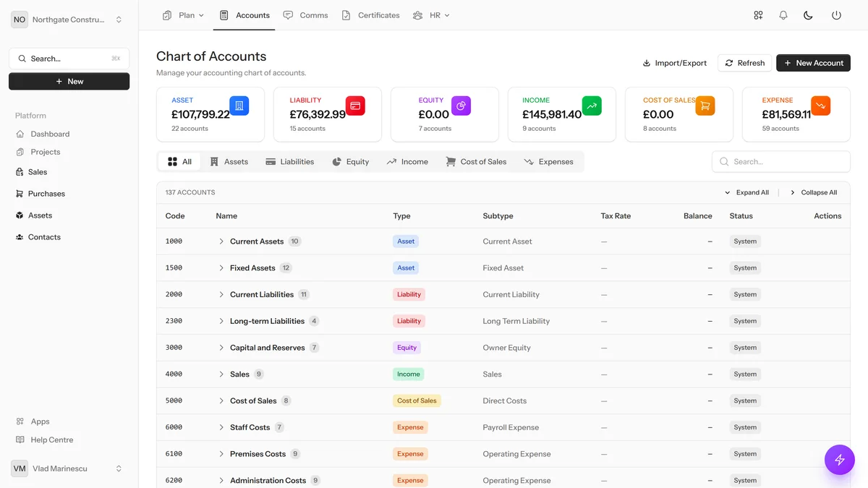Click the New Account button
Viewport: 868px width, 488px height.
click(813, 63)
